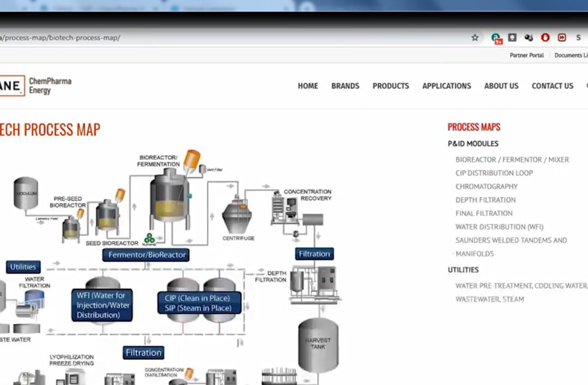The height and width of the screenshot is (385, 588).
Task: Click the Harvest Tank graphic
Action: coord(318,344)
